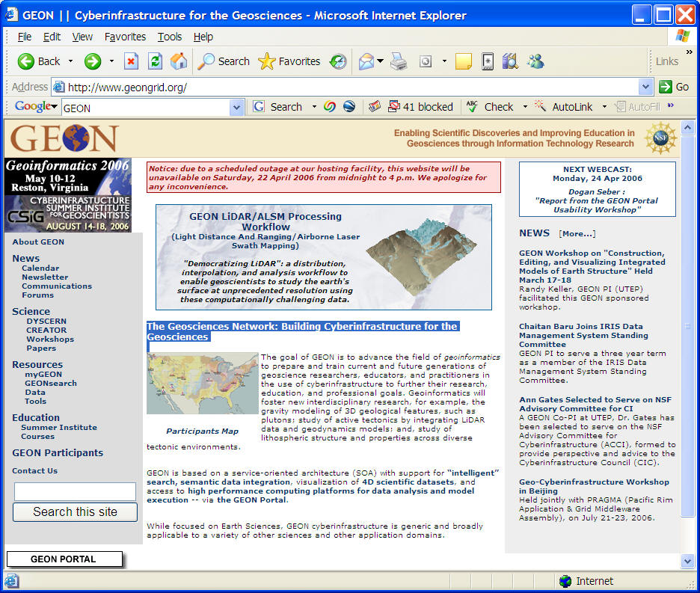Expand Google search box history dropdown
Viewport: 700px width, 593px height.
click(x=236, y=108)
